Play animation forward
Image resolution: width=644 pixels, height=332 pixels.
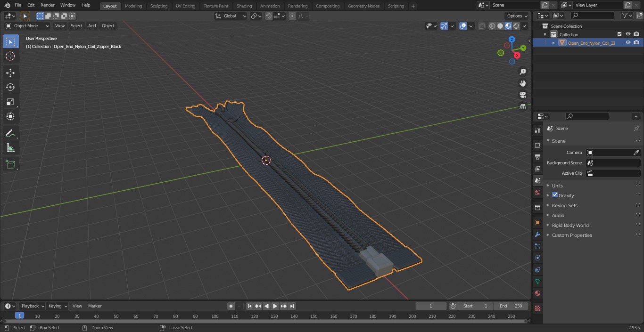click(275, 306)
